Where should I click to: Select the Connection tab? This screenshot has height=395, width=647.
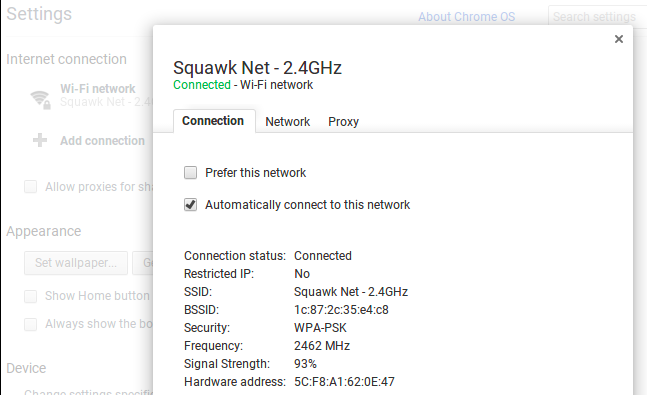coord(214,121)
